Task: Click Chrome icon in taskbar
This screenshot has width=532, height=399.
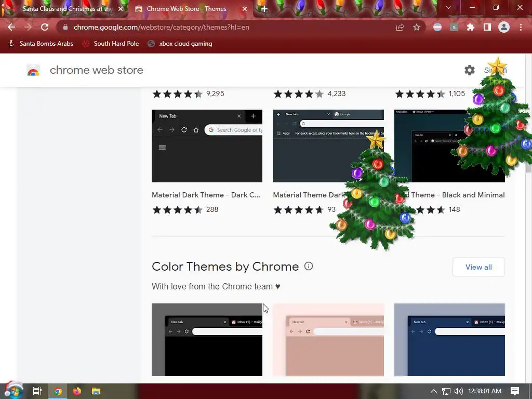Action: click(x=58, y=391)
